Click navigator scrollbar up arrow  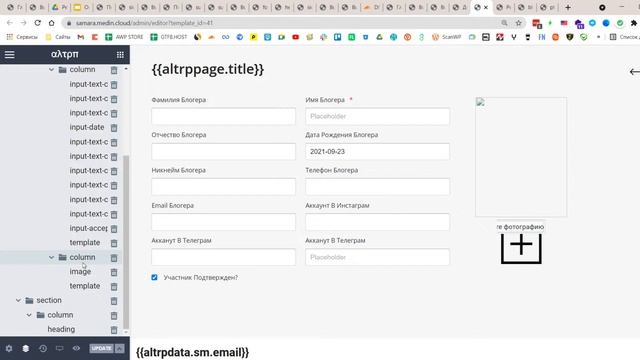126,69
